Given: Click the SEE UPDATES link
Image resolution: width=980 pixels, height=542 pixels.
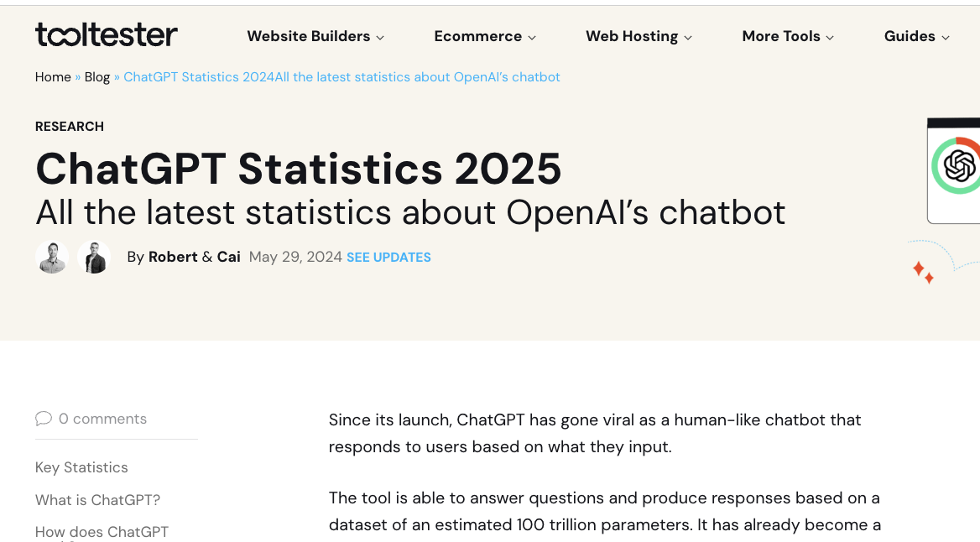Looking at the screenshot, I should (388, 257).
